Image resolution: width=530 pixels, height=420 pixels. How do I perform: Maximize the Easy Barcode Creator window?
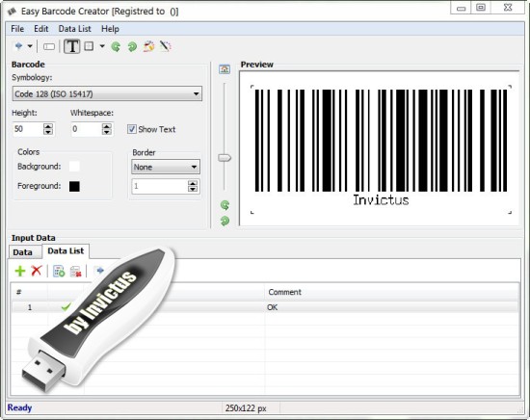pyautogui.click(x=480, y=8)
